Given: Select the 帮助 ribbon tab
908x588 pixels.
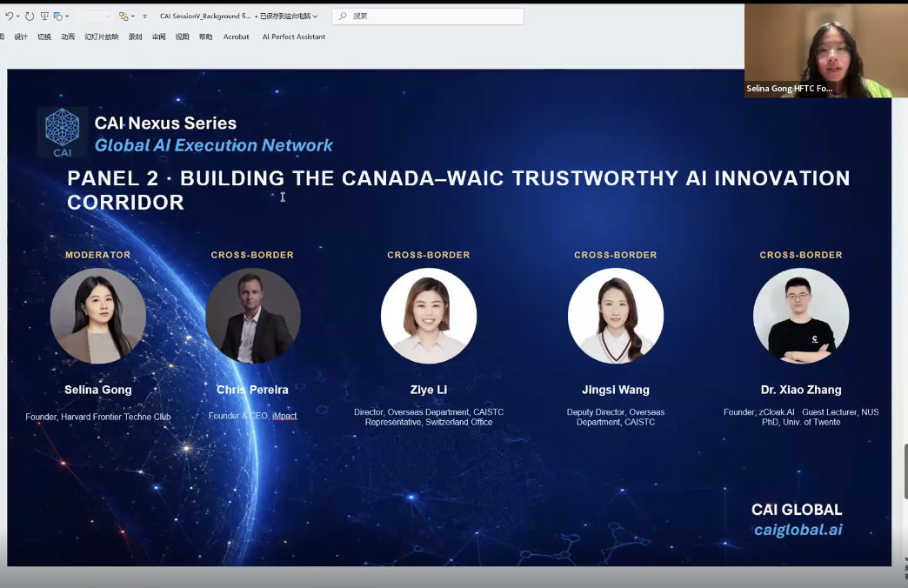Looking at the screenshot, I should coord(205,37).
